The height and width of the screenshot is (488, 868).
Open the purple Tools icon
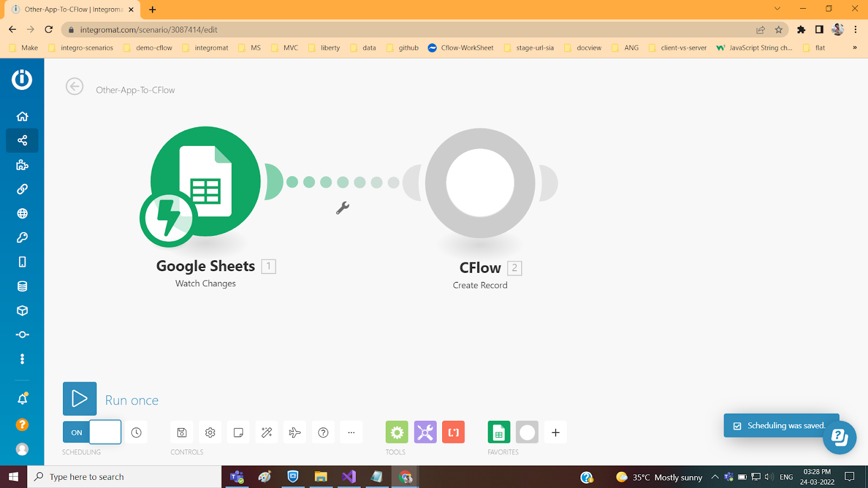pos(425,432)
